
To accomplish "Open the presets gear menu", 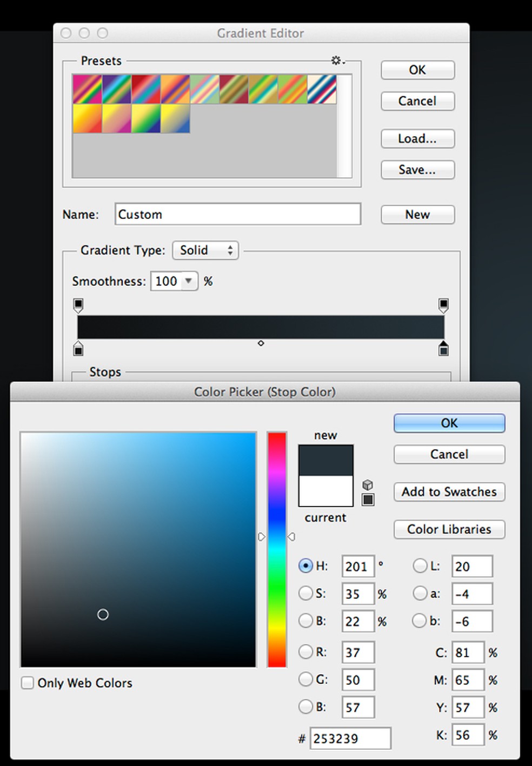I will (338, 60).
